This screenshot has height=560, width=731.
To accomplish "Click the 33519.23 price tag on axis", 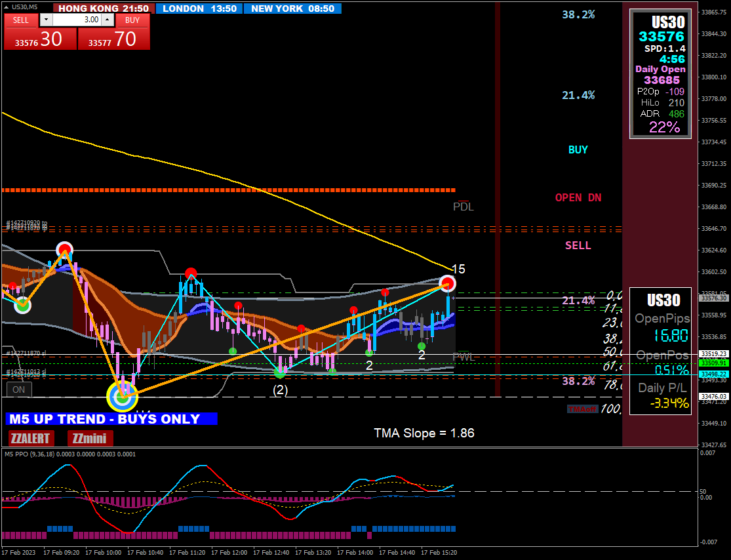I will coord(713,354).
